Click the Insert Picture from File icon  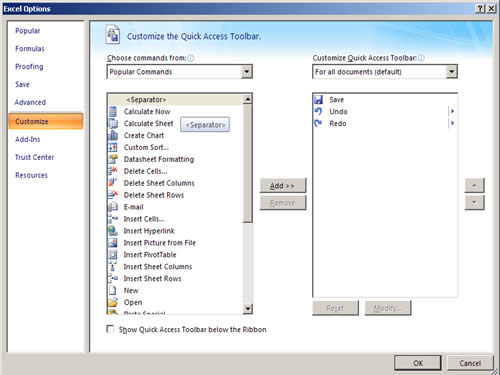click(x=113, y=243)
